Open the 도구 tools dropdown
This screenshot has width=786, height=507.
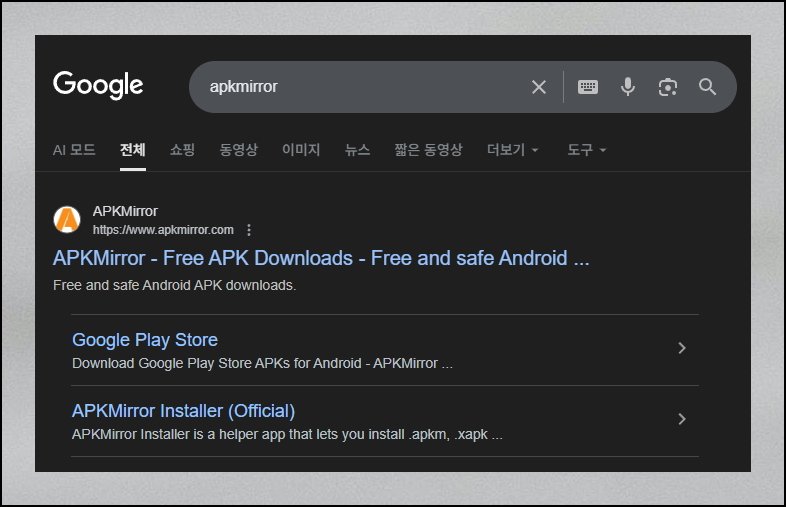pos(586,150)
